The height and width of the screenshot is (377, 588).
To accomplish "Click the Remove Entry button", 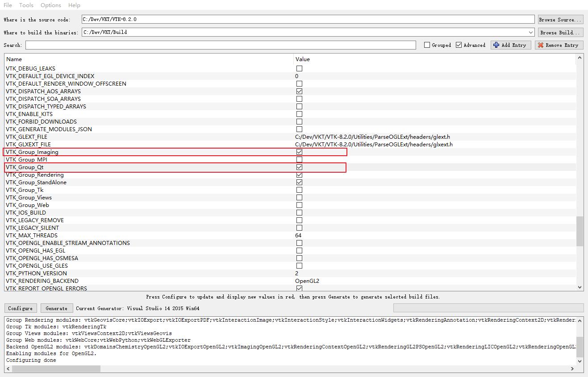I will (559, 45).
